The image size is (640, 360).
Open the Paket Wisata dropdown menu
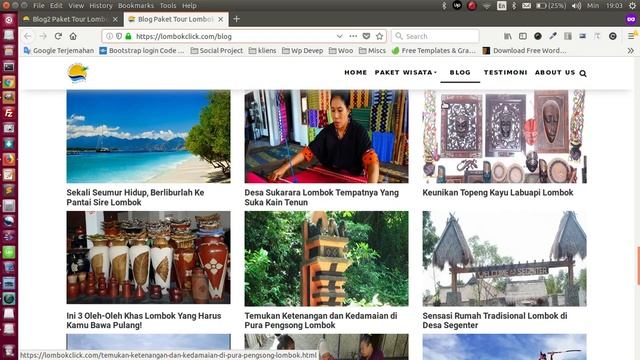[406, 72]
